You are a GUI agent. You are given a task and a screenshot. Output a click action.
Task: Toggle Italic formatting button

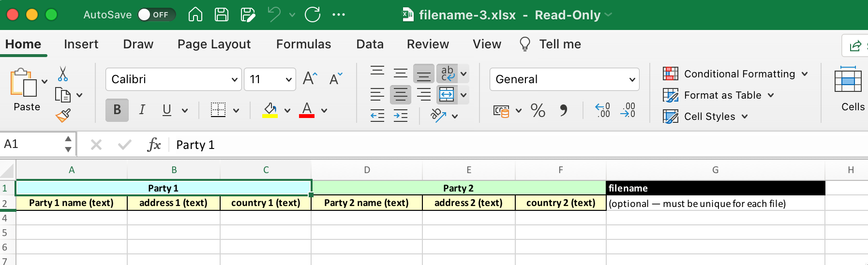point(142,110)
